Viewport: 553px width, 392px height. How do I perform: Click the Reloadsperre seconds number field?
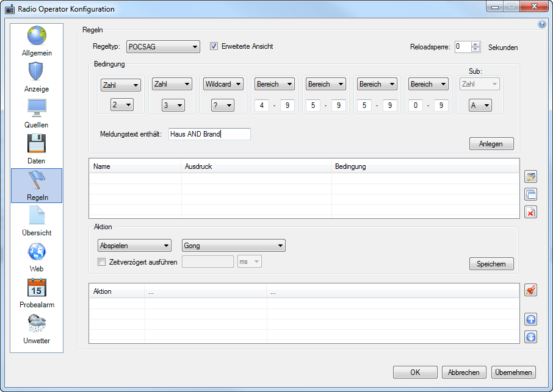tap(463, 47)
